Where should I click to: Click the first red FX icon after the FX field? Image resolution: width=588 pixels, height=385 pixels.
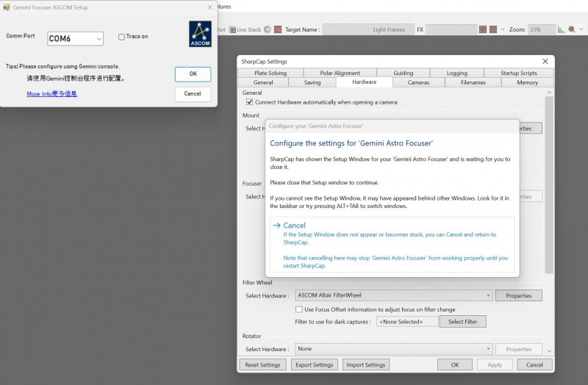point(483,29)
